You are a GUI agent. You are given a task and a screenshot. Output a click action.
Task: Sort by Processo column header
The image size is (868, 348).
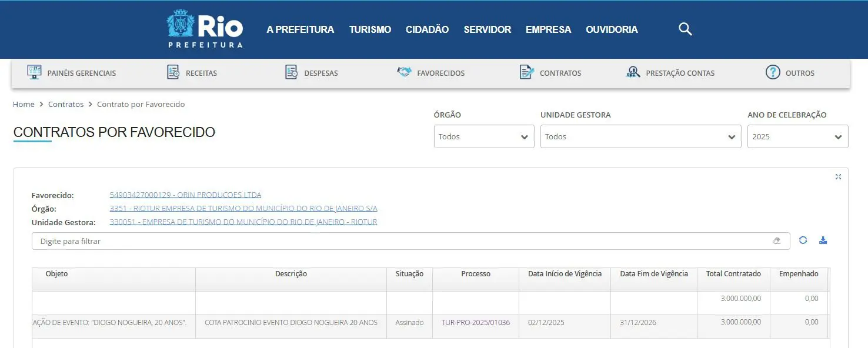[x=476, y=274]
